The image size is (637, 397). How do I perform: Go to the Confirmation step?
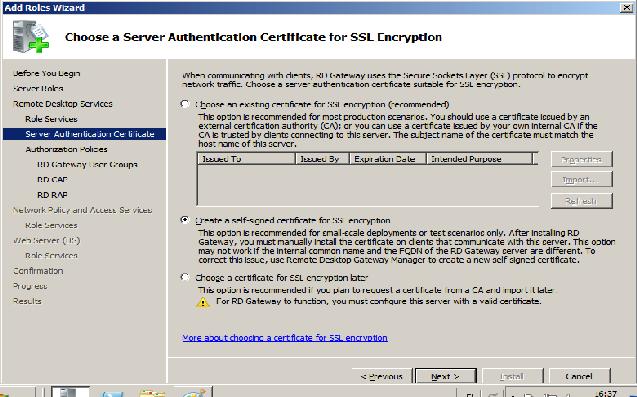coord(38,271)
